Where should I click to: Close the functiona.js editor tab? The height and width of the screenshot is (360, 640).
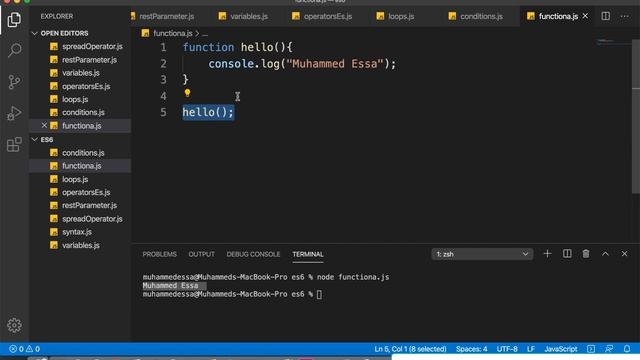585,16
